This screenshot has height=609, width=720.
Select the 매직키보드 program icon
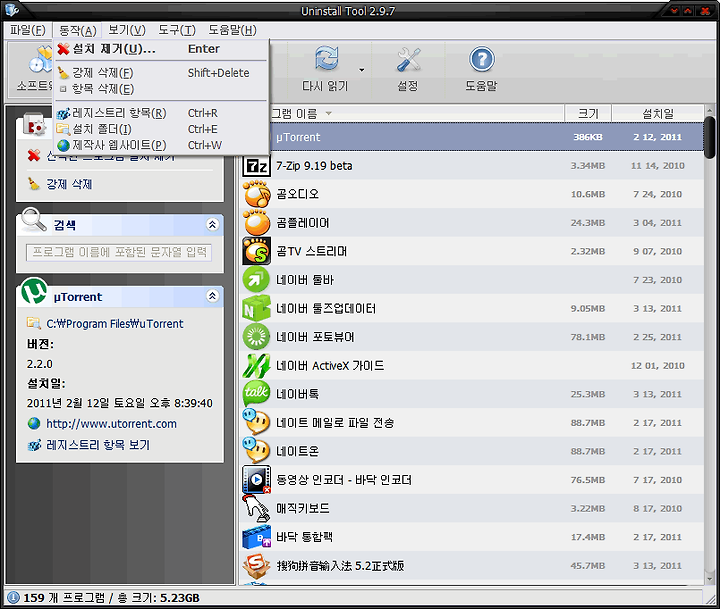pos(256,508)
